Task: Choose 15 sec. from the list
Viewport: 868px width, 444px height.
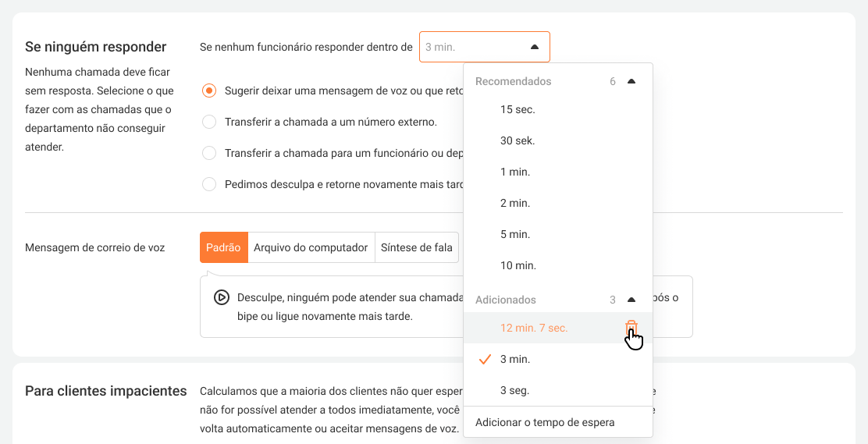Action: coord(518,109)
